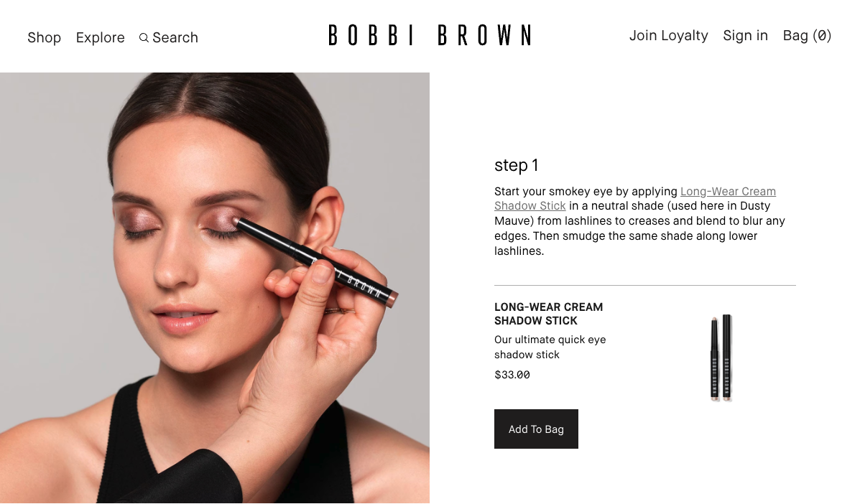Click the magnifying glass search icon
This screenshot has height=504, width=860.
(144, 38)
